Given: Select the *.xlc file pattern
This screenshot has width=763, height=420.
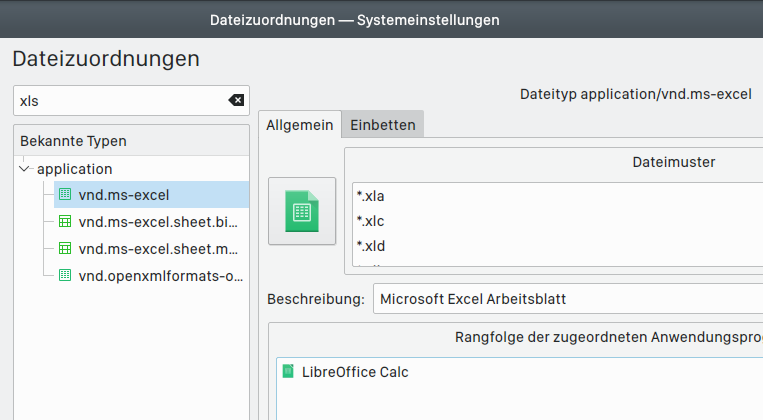Looking at the screenshot, I should coord(372,220).
